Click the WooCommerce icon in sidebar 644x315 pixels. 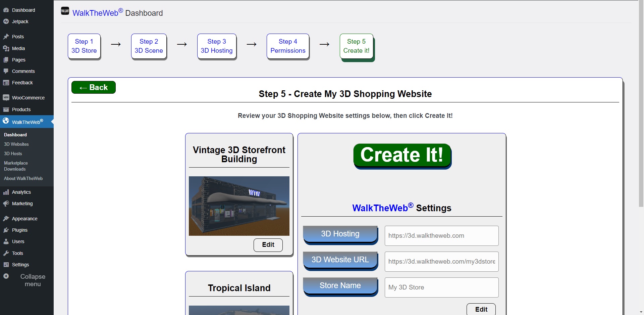tap(6, 98)
